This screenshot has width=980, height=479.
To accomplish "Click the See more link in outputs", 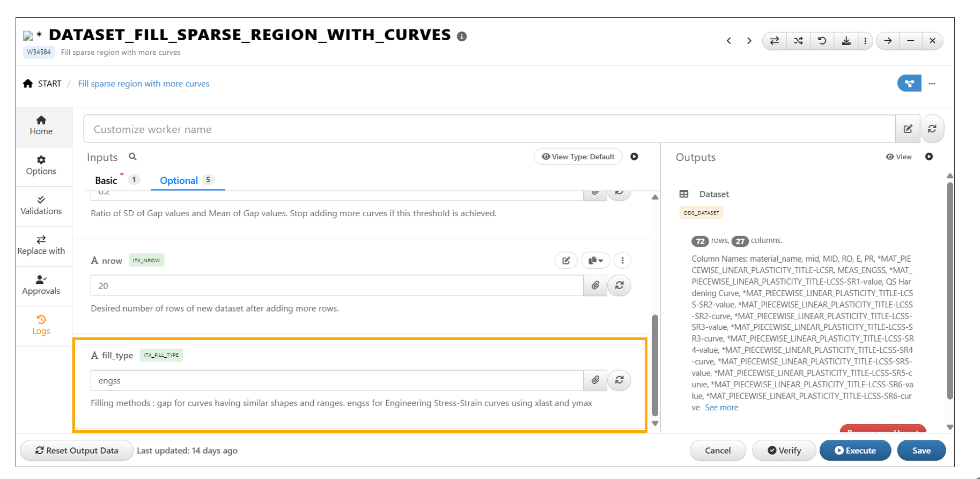I will click(721, 408).
